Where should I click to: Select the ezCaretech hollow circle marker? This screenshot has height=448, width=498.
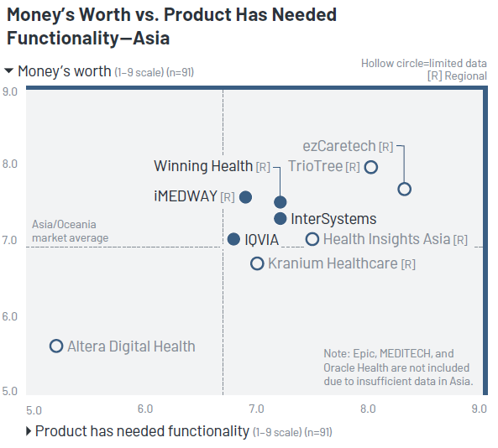[x=404, y=189]
